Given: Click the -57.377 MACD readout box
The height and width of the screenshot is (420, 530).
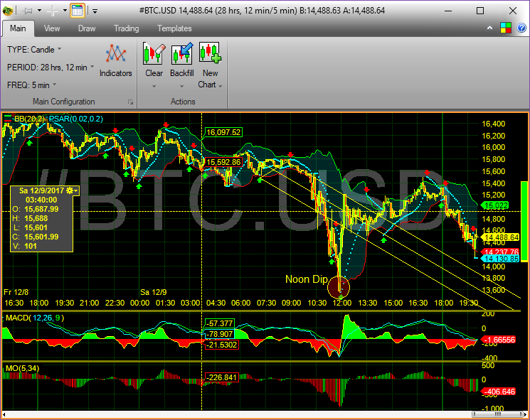Looking at the screenshot, I should [220, 323].
